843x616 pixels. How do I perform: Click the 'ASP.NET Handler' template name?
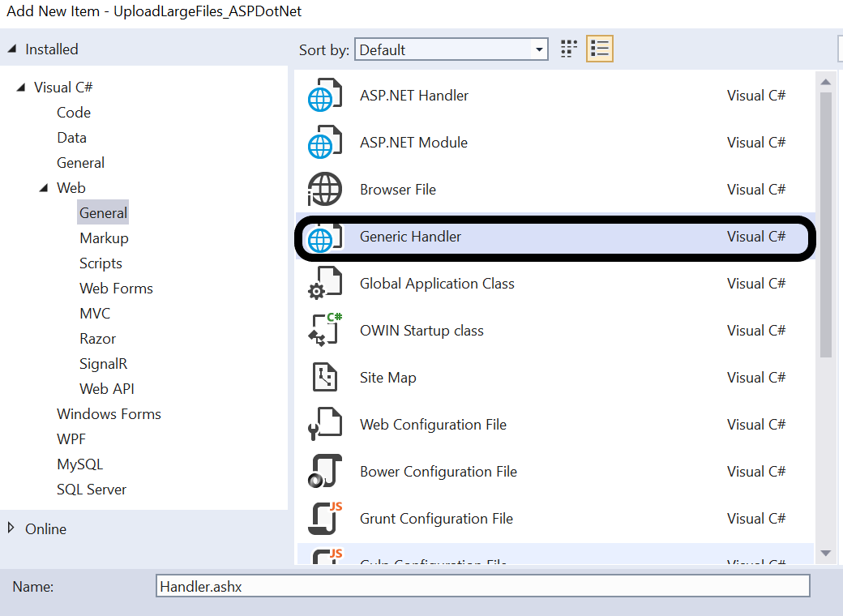(x=414, y=95)
